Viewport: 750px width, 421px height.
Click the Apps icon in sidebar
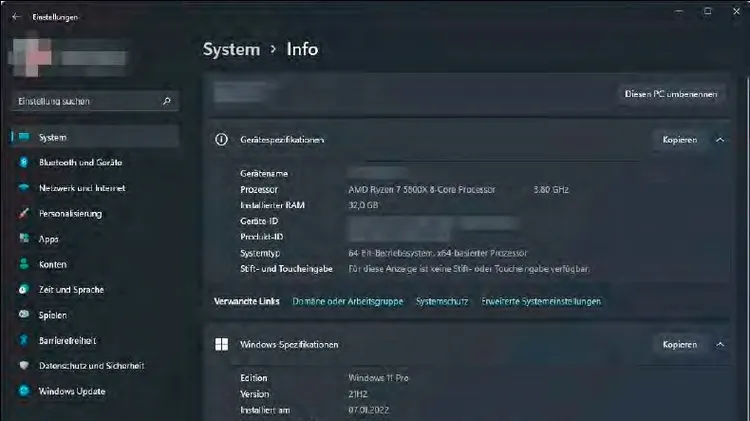tap(24, 238)
